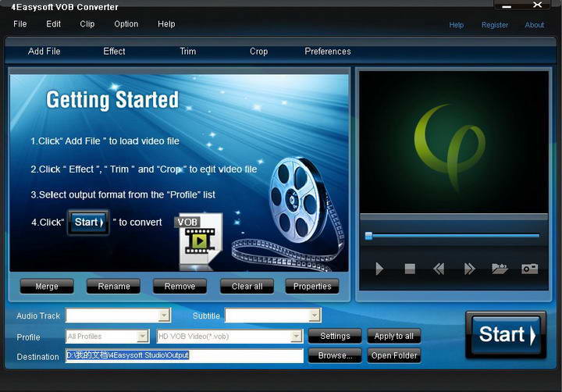Stop video playback in the preview
The width and height of the screenshot is (562, 392).
pyautogui.click(x=410, y=269)
